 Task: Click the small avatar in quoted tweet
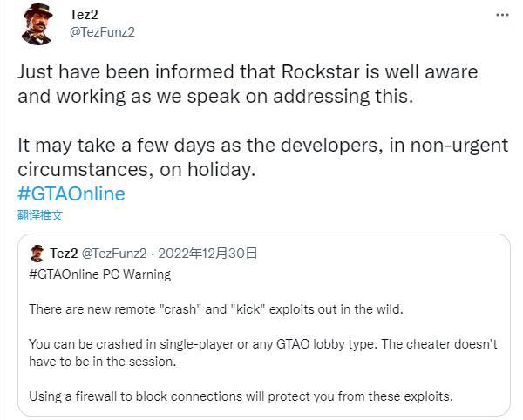[37, 254]
